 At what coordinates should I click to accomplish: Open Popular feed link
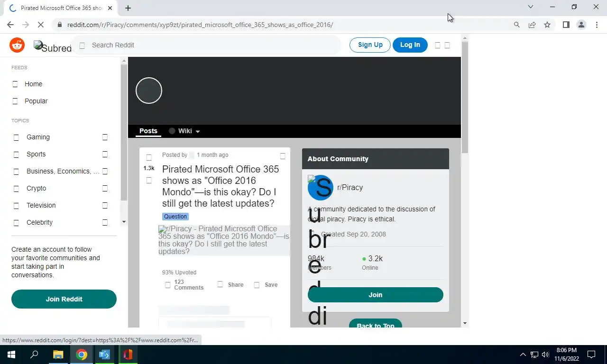[x=36, y=101]
